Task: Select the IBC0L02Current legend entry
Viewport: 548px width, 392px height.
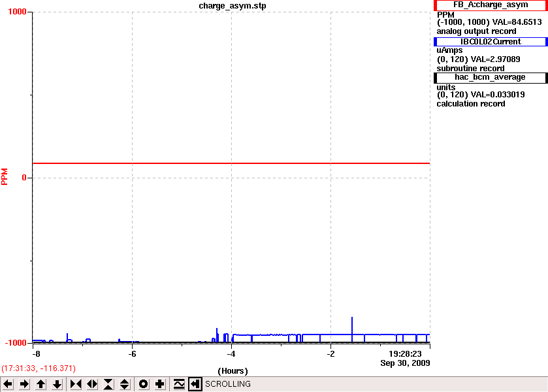Action: (x=491, y=42)
